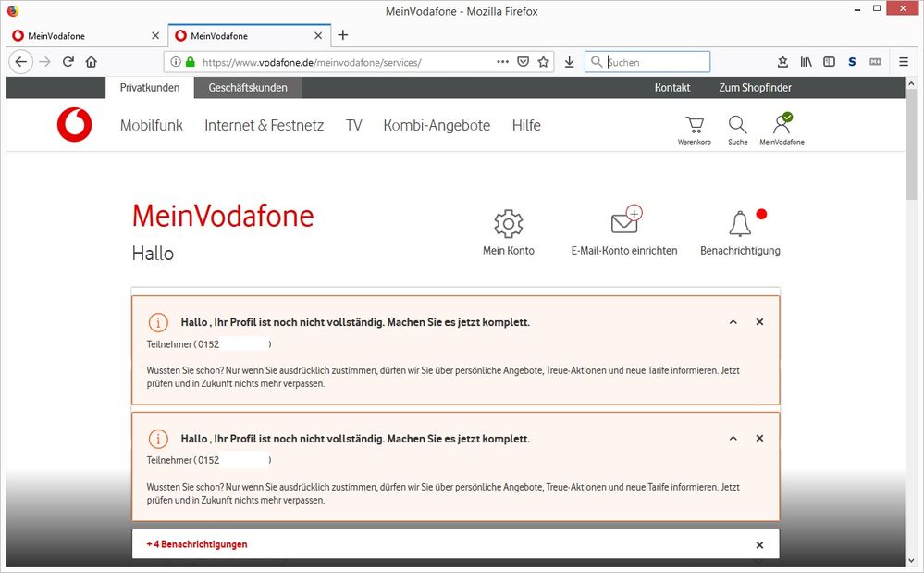The image size is (924, 573).
Task: Follow the Zum Shopfinder link
Action: coord(755,88)
